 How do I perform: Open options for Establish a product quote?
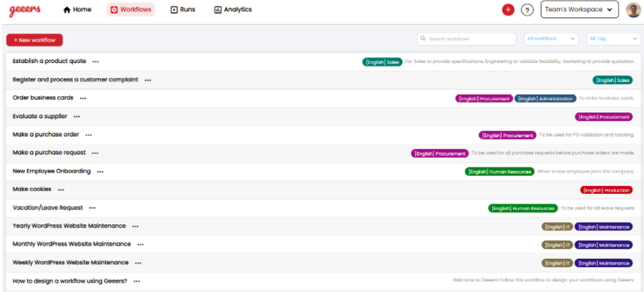pyautogui.click(x=96, y=62)
